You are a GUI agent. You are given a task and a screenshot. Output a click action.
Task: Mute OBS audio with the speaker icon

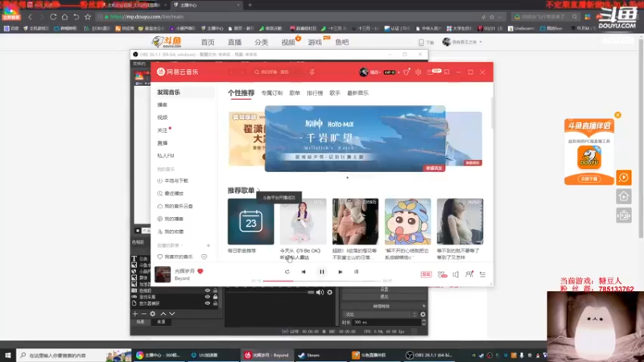[x=320, y=292]
